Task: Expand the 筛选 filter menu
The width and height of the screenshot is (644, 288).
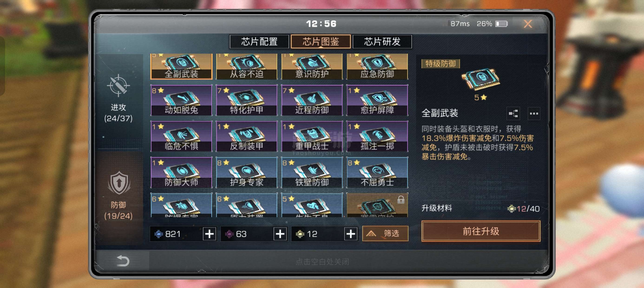Action: (x=385, y=233)
